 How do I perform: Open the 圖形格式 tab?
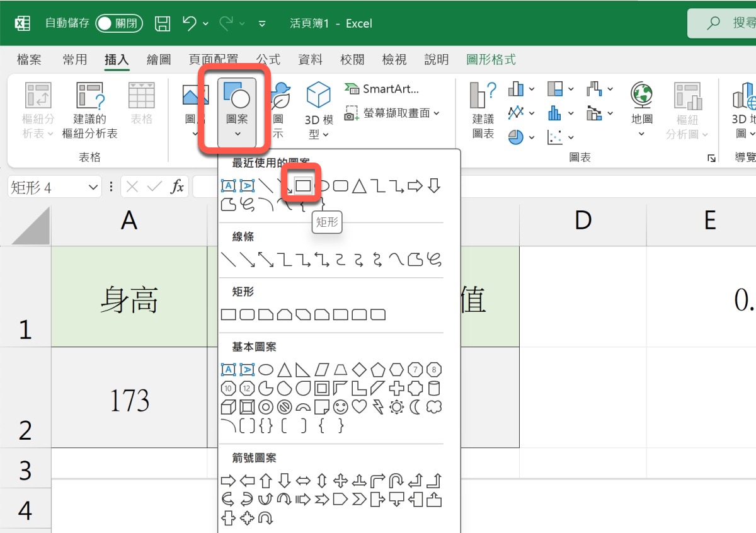[x=491, y=60]
